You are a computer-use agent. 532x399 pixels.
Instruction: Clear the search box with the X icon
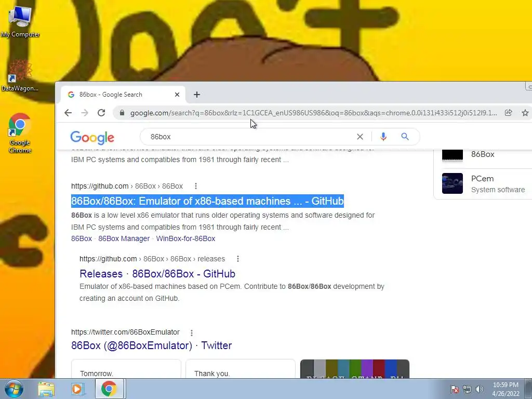click(x=360, y=137)
